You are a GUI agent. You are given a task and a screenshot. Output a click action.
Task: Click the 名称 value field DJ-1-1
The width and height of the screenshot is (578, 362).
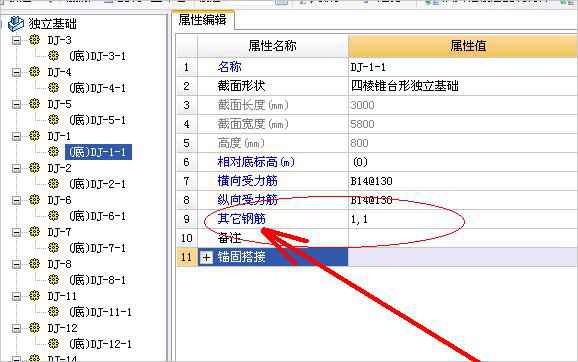[x=463, y=67]
